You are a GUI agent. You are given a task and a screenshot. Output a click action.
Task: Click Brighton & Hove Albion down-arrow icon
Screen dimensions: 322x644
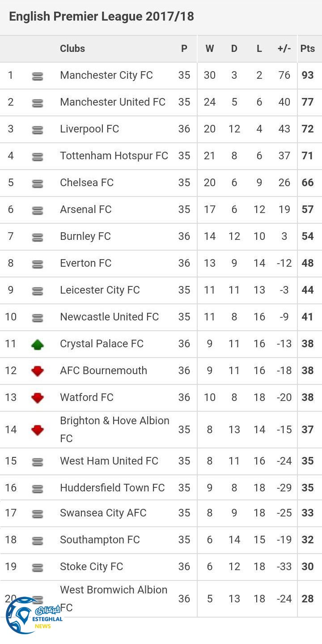pos(38,430)
